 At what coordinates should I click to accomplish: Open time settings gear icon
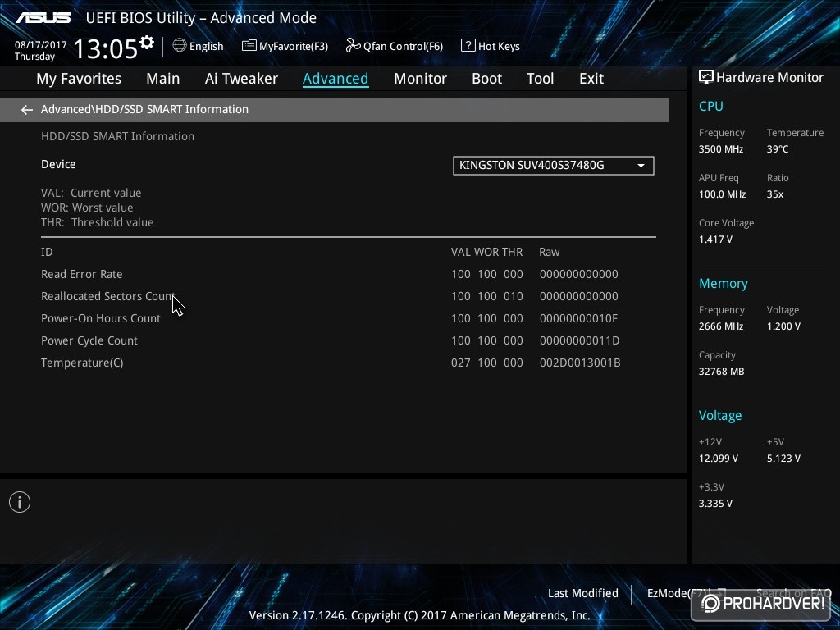click(x=147, y=42)
